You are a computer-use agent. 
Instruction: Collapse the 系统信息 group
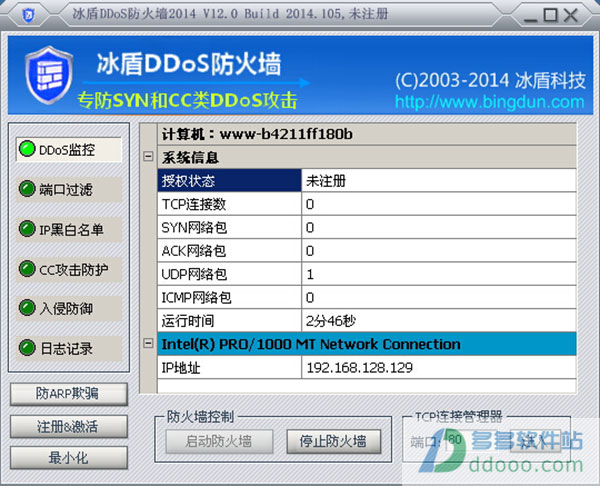(148, 157)
